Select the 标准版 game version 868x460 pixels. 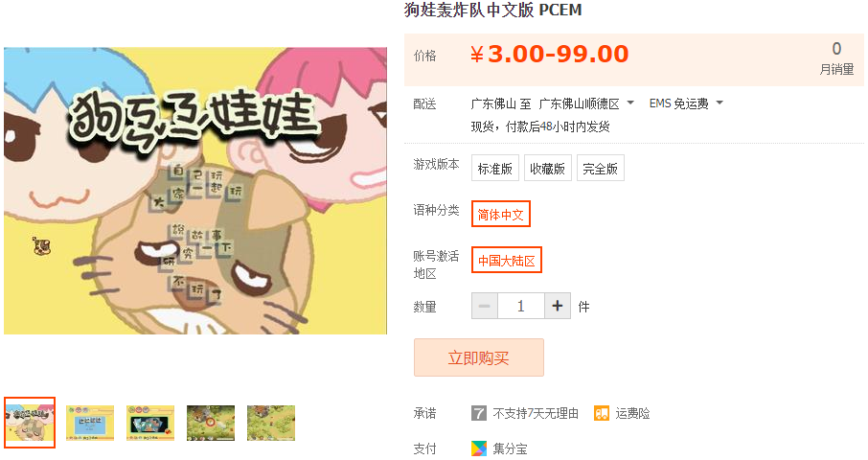click(495, 169)
